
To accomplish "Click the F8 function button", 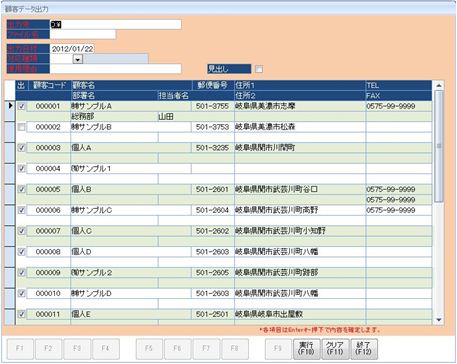I will (235, 349).
